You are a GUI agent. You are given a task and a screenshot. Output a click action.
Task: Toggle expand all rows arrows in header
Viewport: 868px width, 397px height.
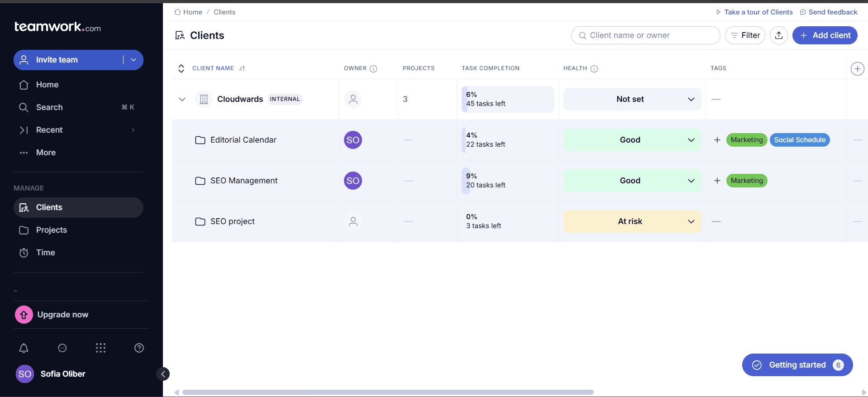pyautogui.click(x=181, y=68)
